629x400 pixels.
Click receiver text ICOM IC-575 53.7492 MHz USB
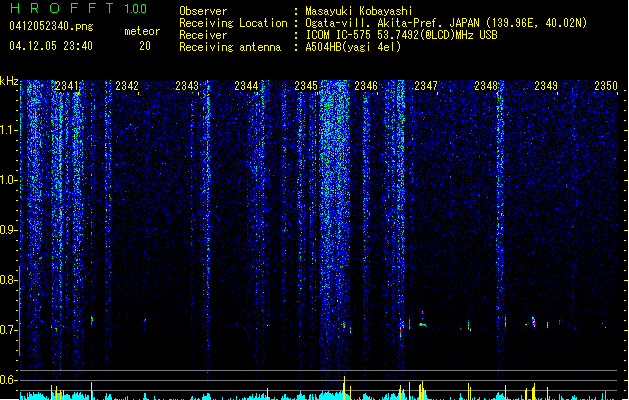(401, 35)
